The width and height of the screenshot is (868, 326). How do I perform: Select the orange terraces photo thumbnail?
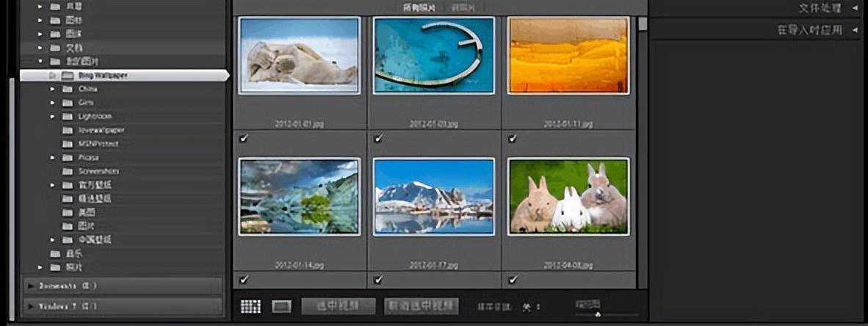568,56
